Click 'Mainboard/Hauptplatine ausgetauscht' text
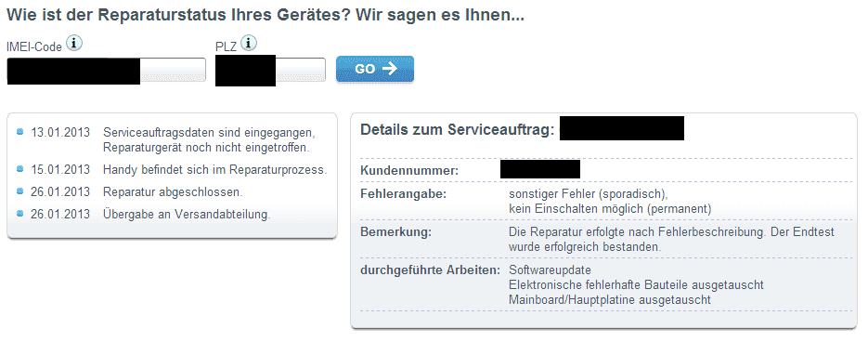The height and width of the screenshot is (342, 868). tap(610, 300)
